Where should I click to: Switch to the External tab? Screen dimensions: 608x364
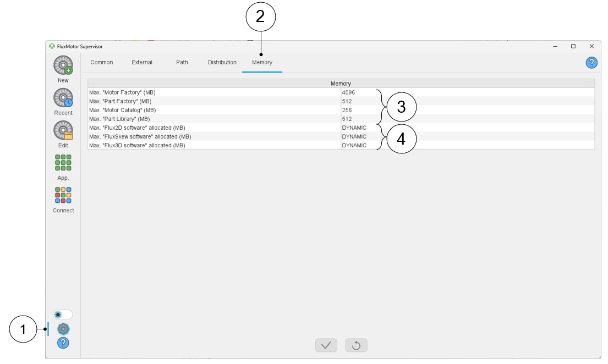pyautogui.click(x=142, y=63)
